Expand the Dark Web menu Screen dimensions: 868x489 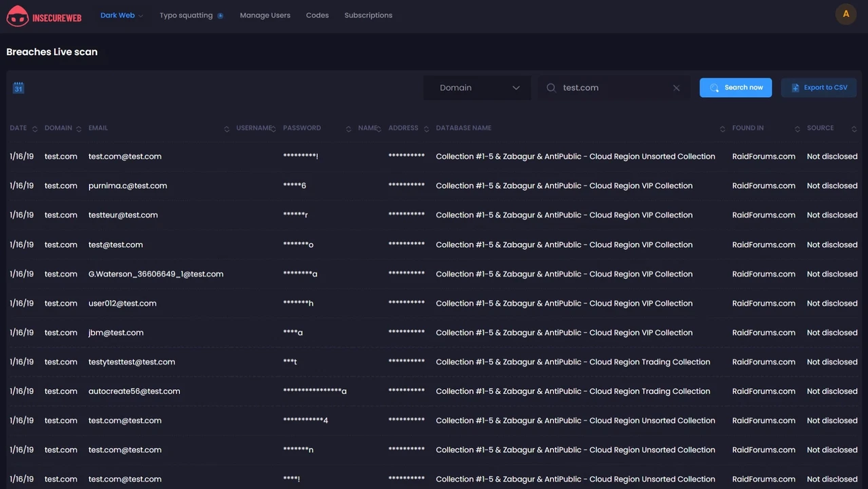[121, 15]
